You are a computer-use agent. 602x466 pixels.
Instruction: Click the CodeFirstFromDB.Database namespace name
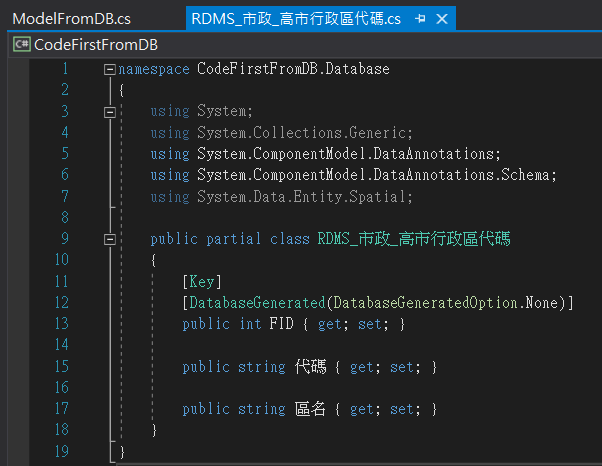286,70
